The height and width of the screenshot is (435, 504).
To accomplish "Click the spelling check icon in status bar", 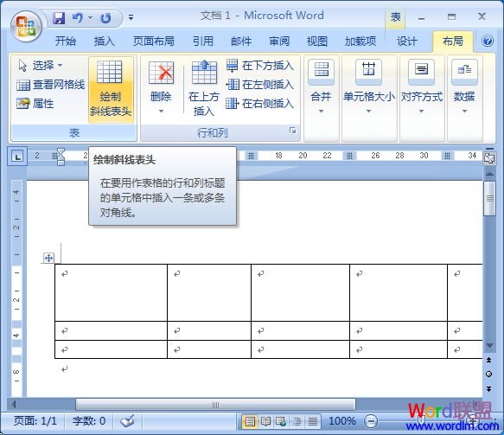I will coord(127,420).
